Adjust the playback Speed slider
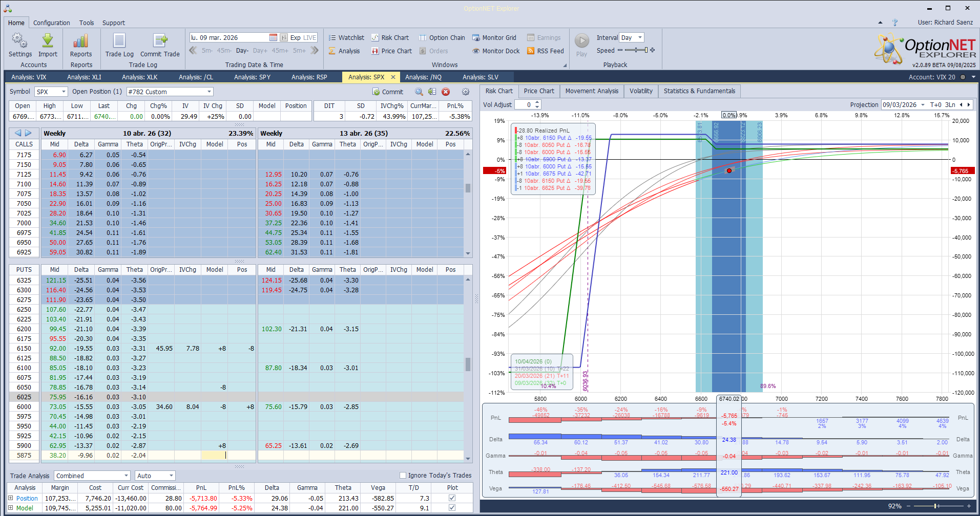 point(635,51)
